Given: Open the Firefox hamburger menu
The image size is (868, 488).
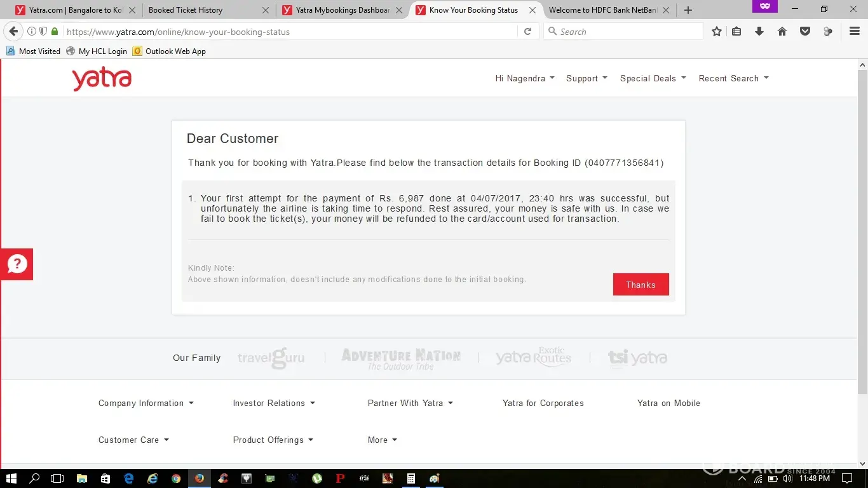Looking at the screenshot, I should 855,32.
